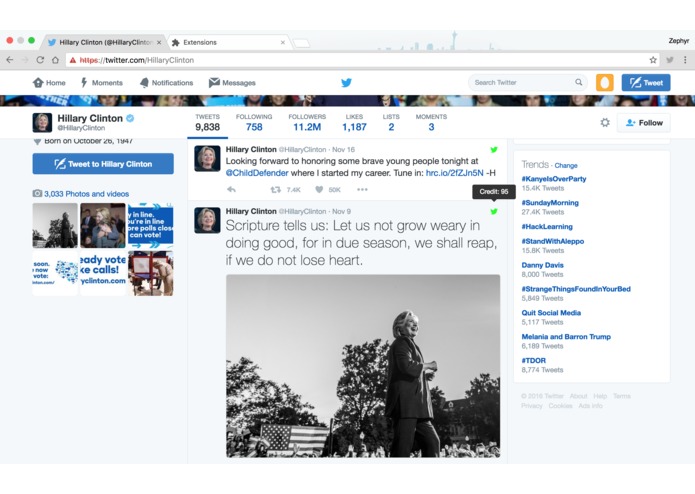
Task: Click the Help footer link
Action: [600, 396]
